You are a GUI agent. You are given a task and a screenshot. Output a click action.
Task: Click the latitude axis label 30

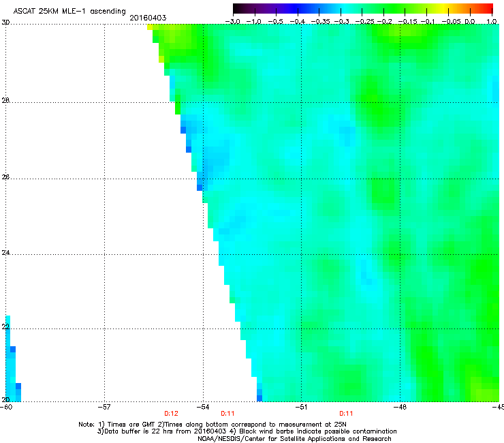point(5,22)
